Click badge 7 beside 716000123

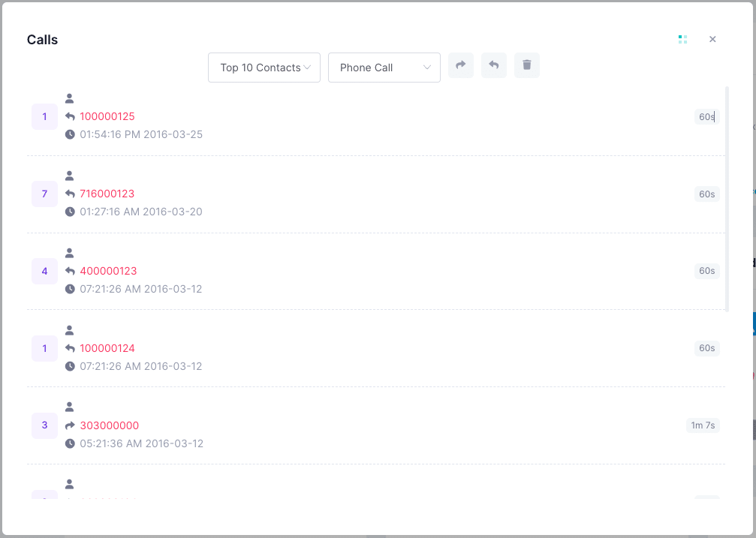[44, 194]
